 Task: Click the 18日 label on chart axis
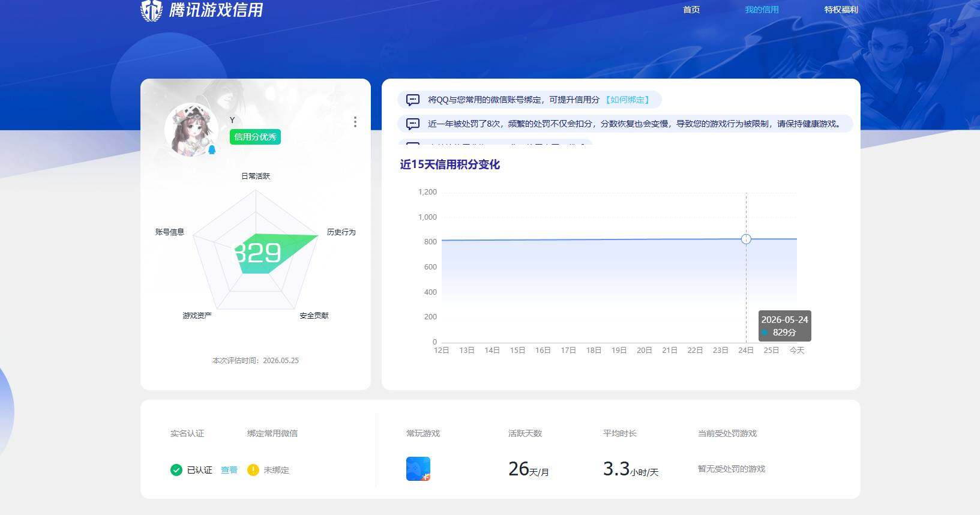(x=594, y=350)
